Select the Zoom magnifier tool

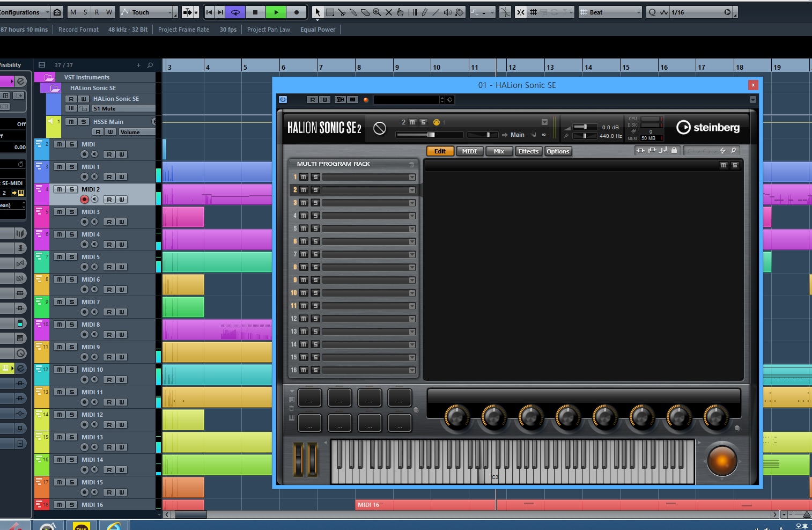(377, 12)
